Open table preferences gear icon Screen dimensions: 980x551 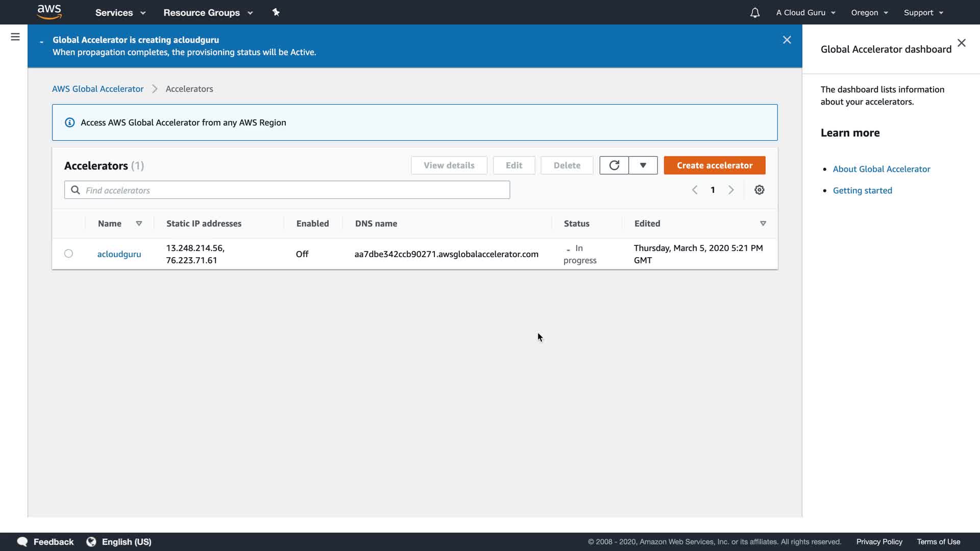(x=759, y=190)
